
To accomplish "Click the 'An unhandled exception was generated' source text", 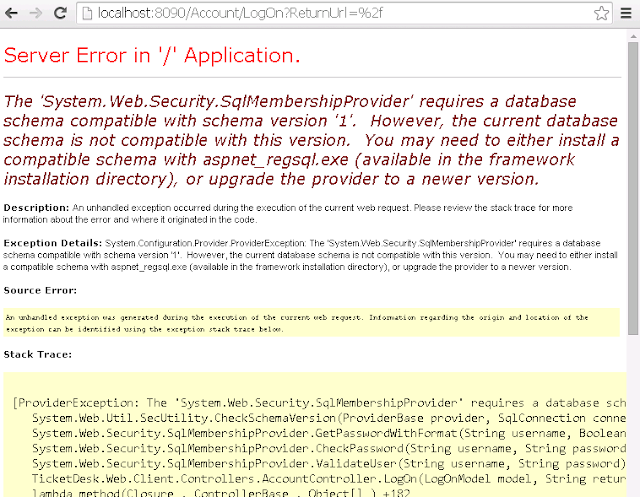I will tap(297, 323).
